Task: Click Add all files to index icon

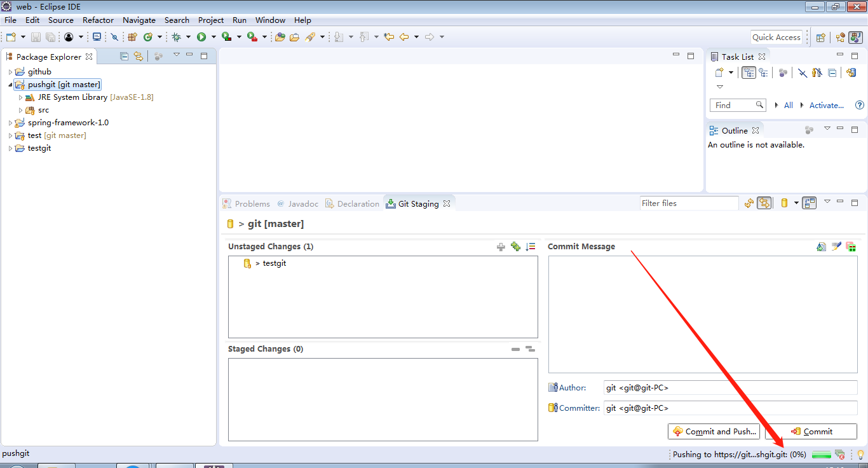Action: click(515, 247)
